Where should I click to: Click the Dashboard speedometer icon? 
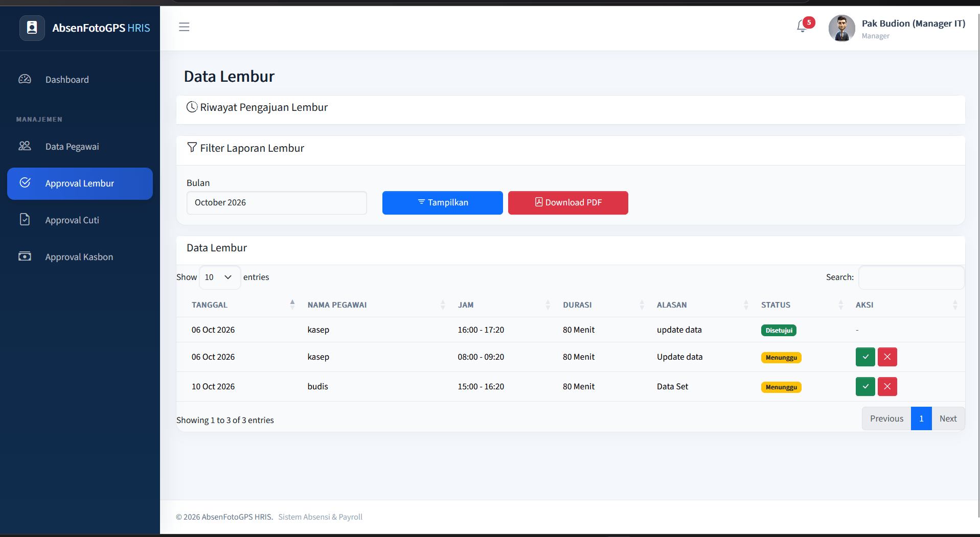25,79
